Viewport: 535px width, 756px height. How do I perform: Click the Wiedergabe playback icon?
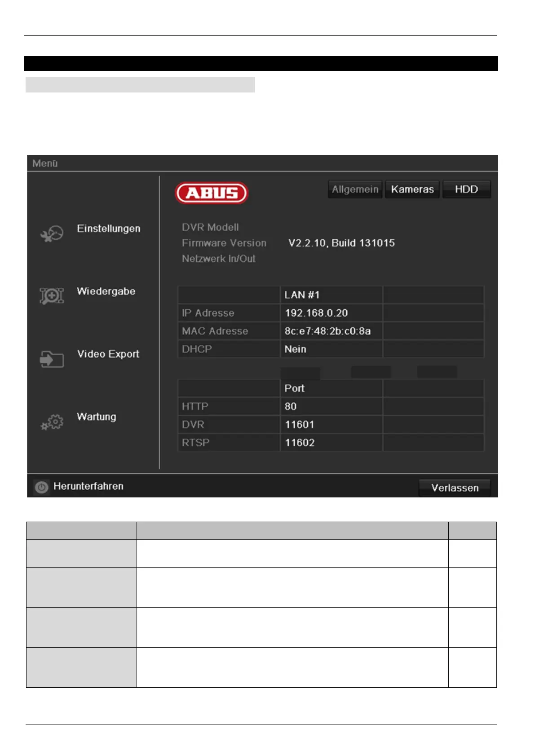click(x=52, y=296)
